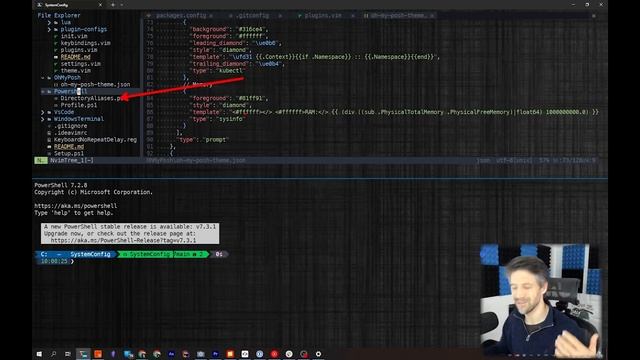The height and width of the screenshot is (360, 640).
Task: Click the folder icon beside VsCode
Action: (49, 112)
